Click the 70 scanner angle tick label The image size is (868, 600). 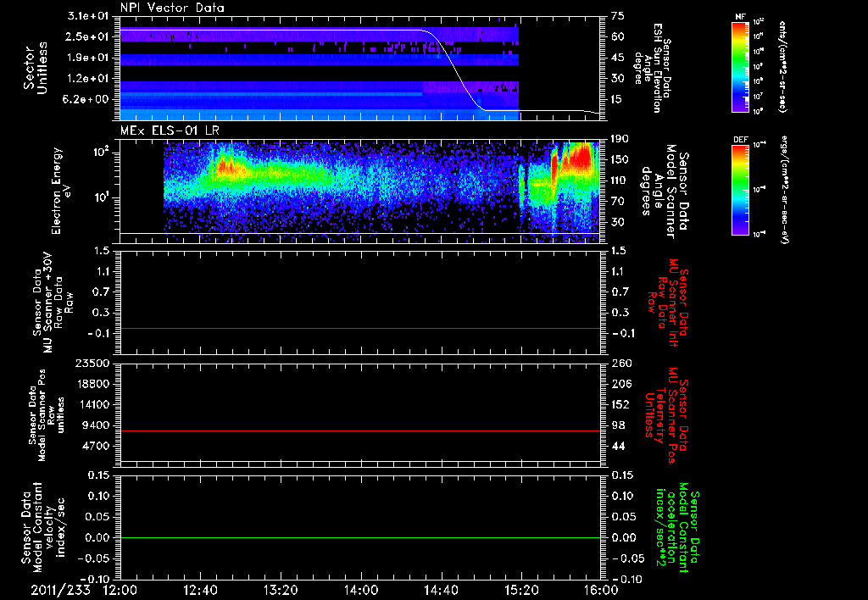pos(618,202)
